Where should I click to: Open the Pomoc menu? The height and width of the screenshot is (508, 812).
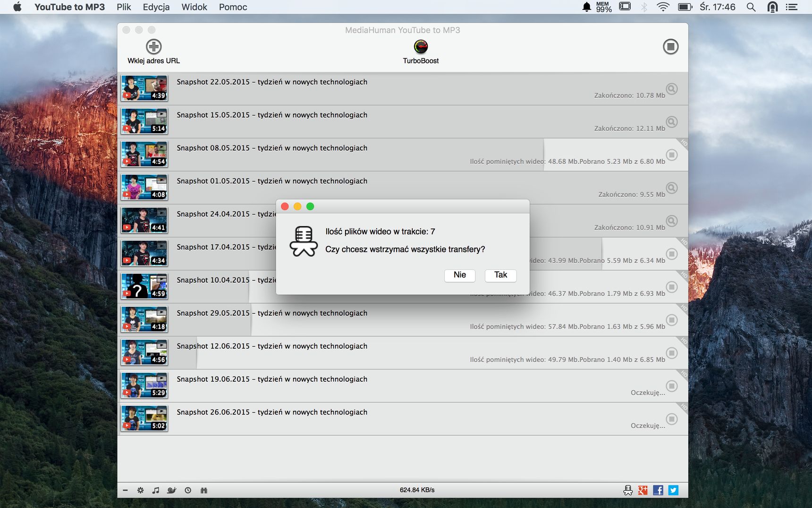(233, 7)
